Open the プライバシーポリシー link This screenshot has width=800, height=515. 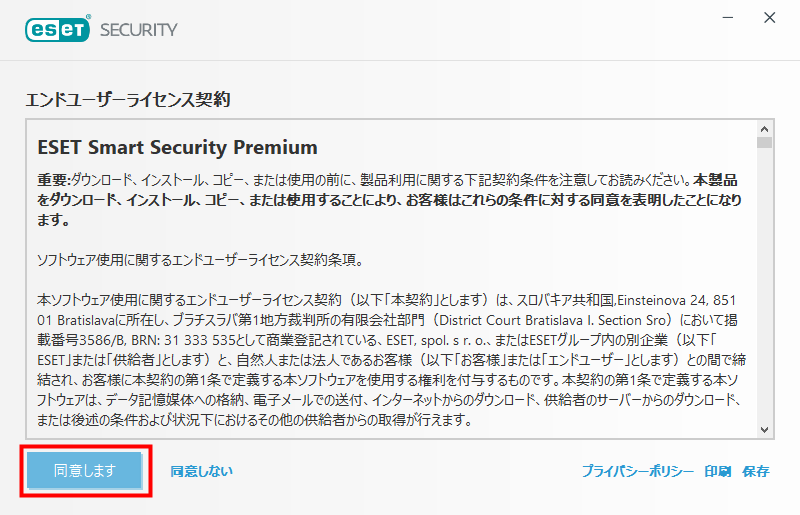point(637,471)
